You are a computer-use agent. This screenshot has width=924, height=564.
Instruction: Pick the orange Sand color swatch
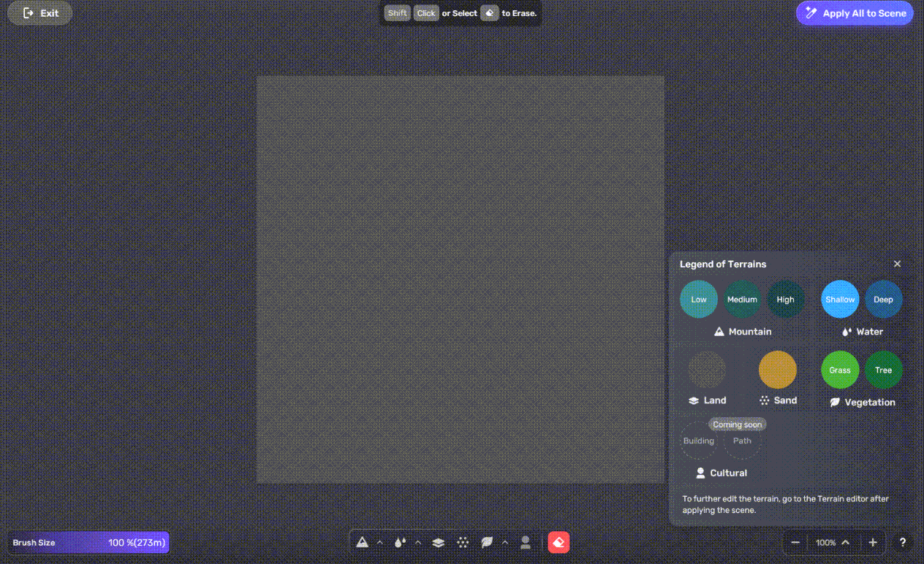(777, 370)
